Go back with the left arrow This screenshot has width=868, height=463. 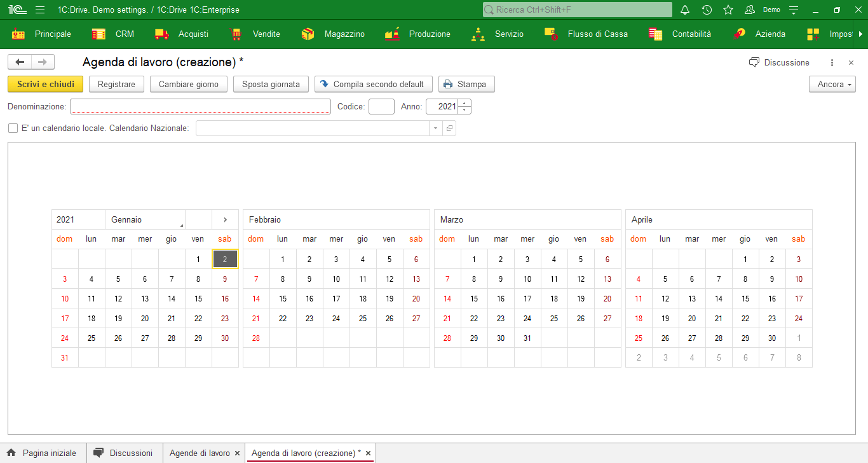pos(20,62)
